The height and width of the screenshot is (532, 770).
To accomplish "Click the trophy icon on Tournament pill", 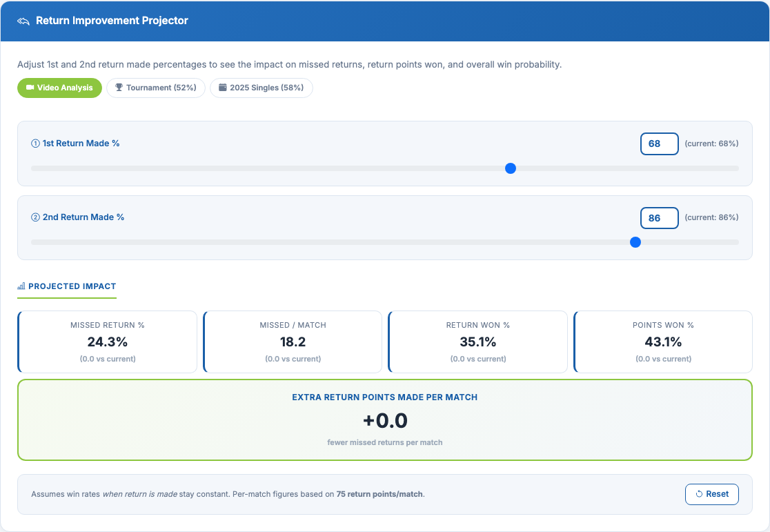I will [119, 88].
